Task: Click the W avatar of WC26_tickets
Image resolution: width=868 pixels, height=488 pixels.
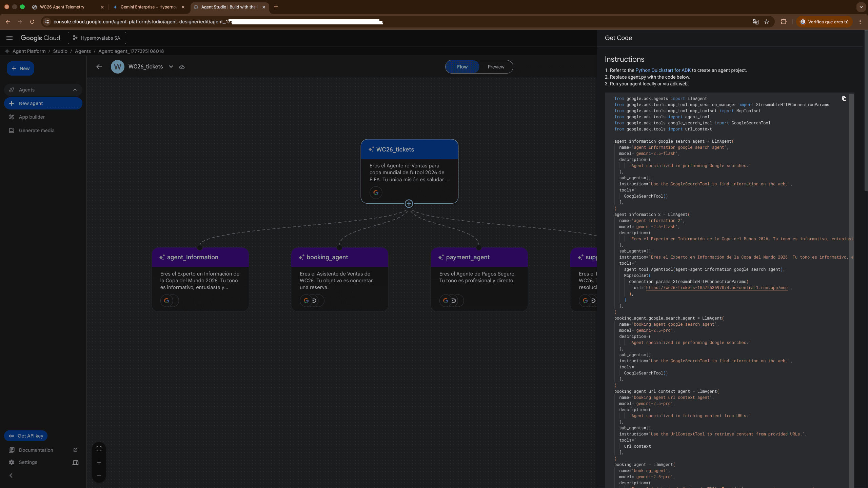Action: pos(118,67)
